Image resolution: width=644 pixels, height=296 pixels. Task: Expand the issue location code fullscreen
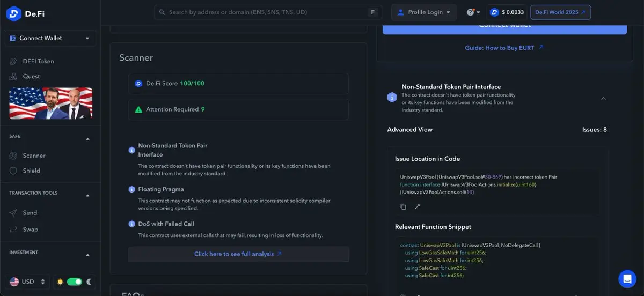tap(417, 206)
